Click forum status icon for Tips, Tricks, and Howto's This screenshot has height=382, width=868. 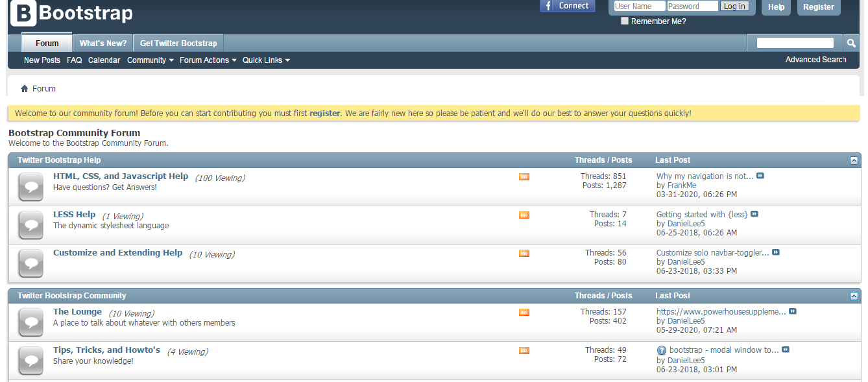pos(30,361)
